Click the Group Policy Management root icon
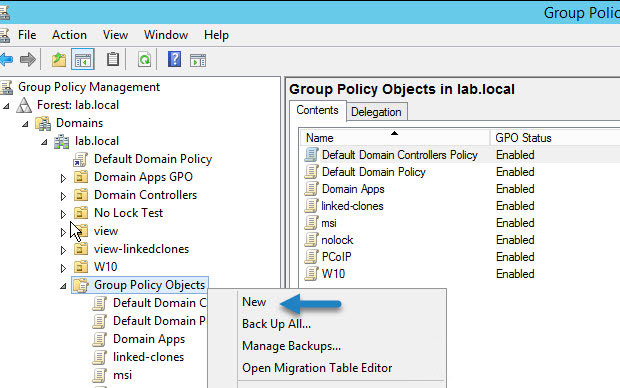 [x=6, y=87]
